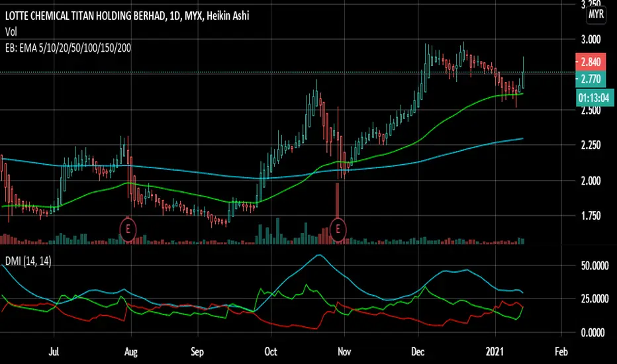Click the green 2.770 current price label

[x=591, y=79]
